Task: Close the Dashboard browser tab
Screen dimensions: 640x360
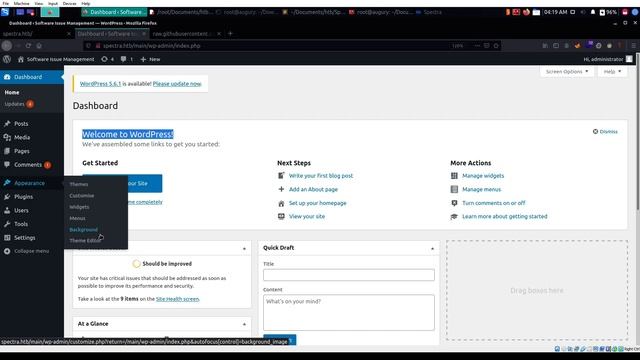Action: 144,34
